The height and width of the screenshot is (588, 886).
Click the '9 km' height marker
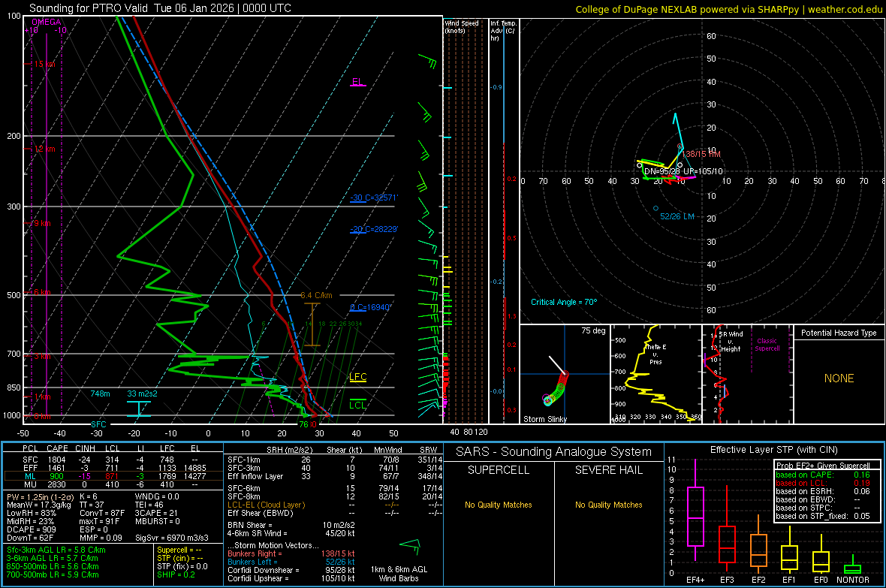(42, 223)
